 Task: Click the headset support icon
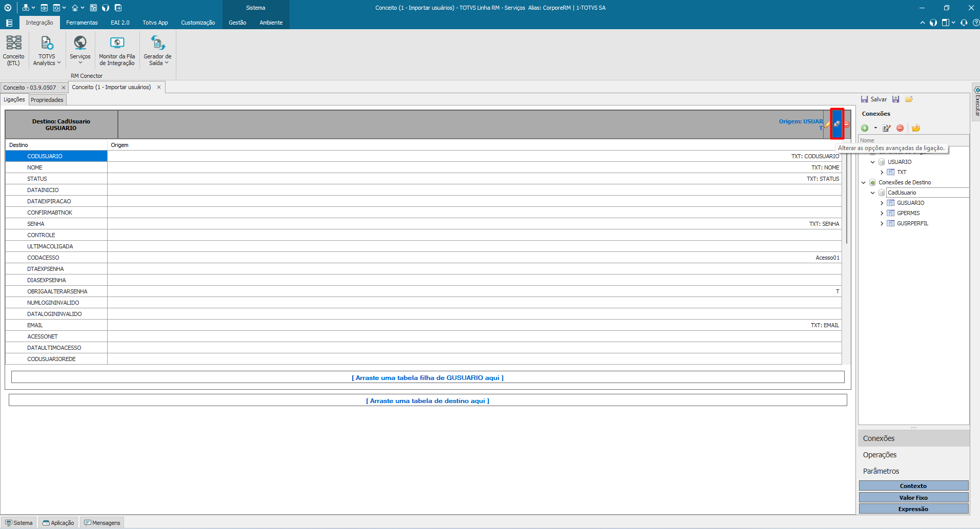[x=964, y=23]
